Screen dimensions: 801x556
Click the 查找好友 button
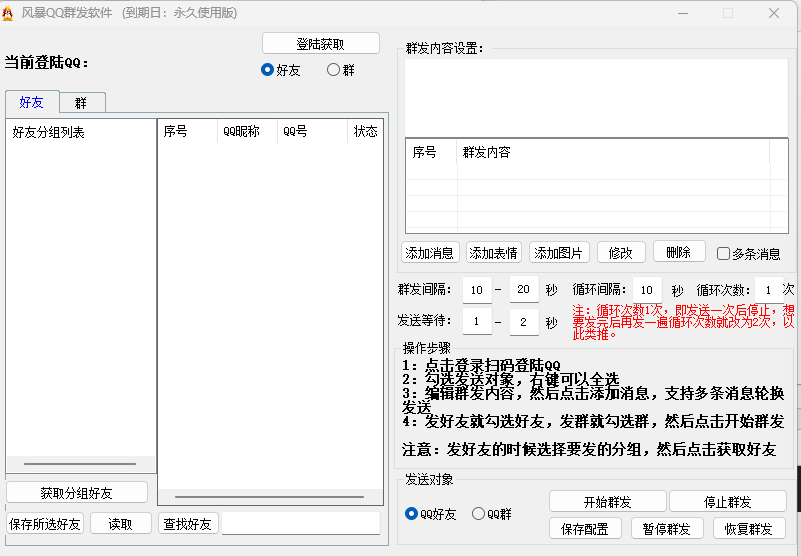pyautogui.click(x=188, y=524)
